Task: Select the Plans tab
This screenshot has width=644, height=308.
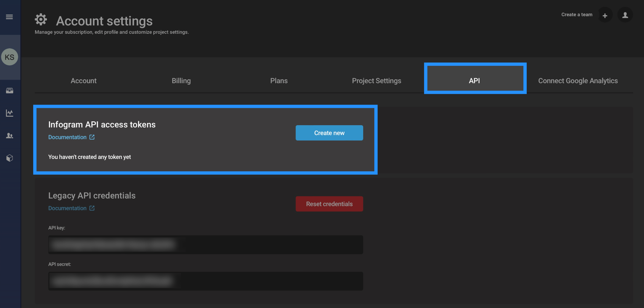Action: pos(279,80)
